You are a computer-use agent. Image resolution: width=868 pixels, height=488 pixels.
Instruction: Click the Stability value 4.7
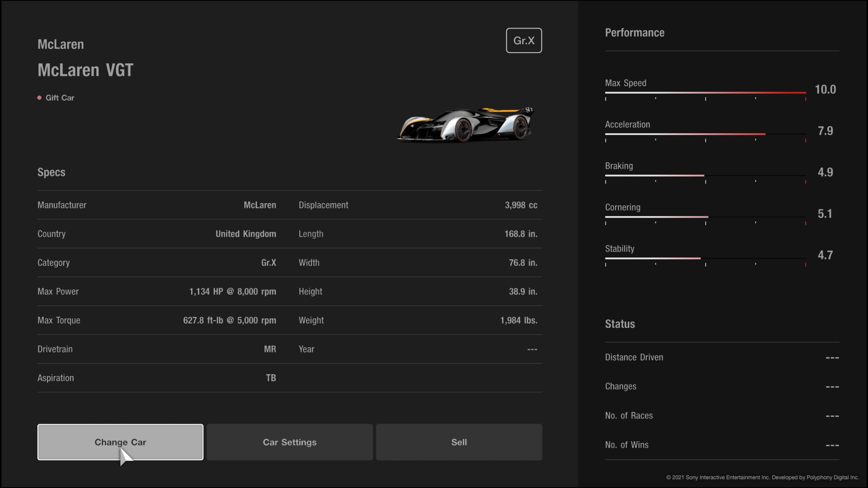(825, 255)
